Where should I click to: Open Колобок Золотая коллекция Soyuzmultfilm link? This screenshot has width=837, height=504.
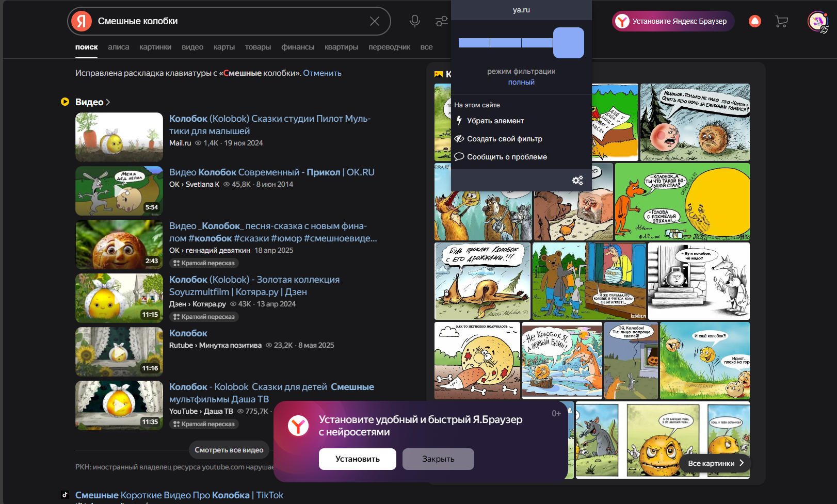[254, 286]
